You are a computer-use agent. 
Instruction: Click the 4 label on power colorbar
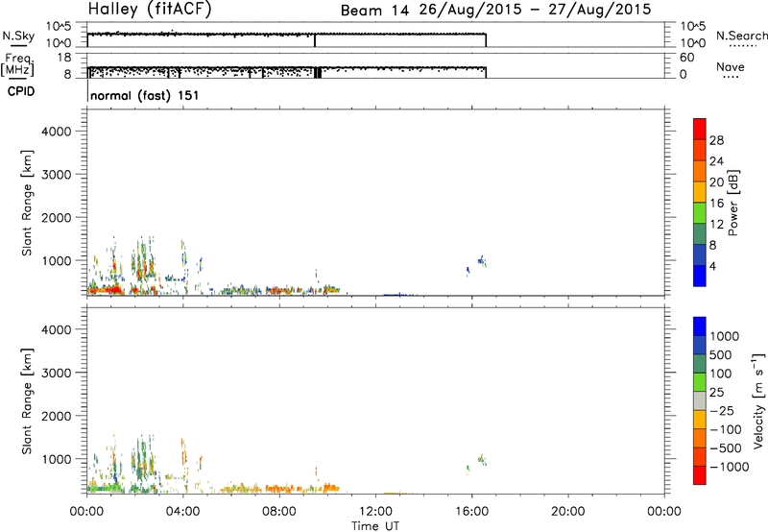(712, 266)
